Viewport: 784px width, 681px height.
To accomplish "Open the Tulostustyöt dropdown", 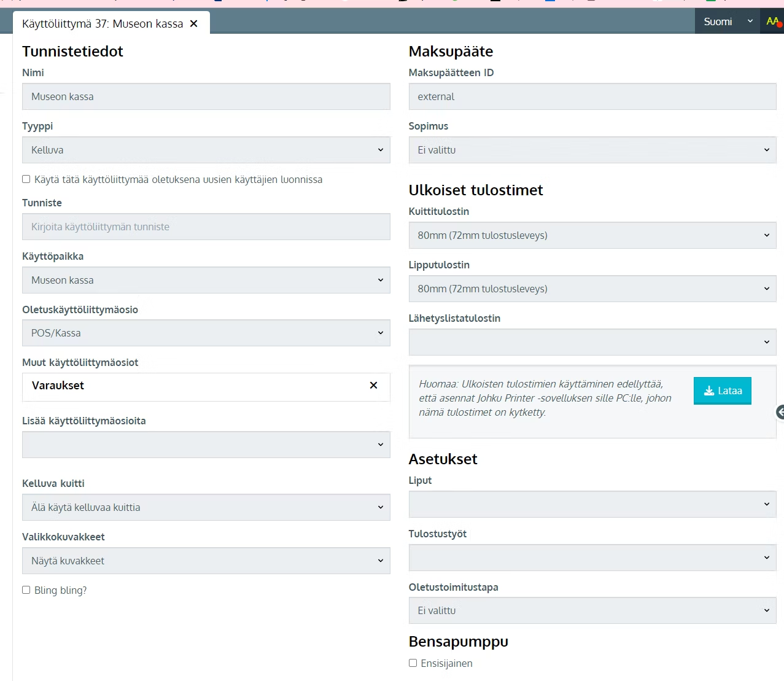I will (x=592, y=558).
